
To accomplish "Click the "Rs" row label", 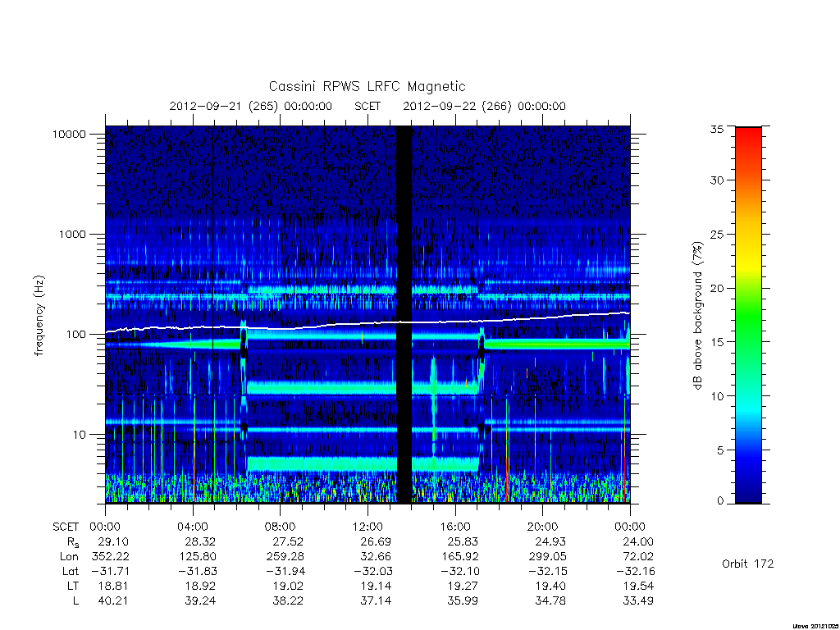I will coord(73,542).
